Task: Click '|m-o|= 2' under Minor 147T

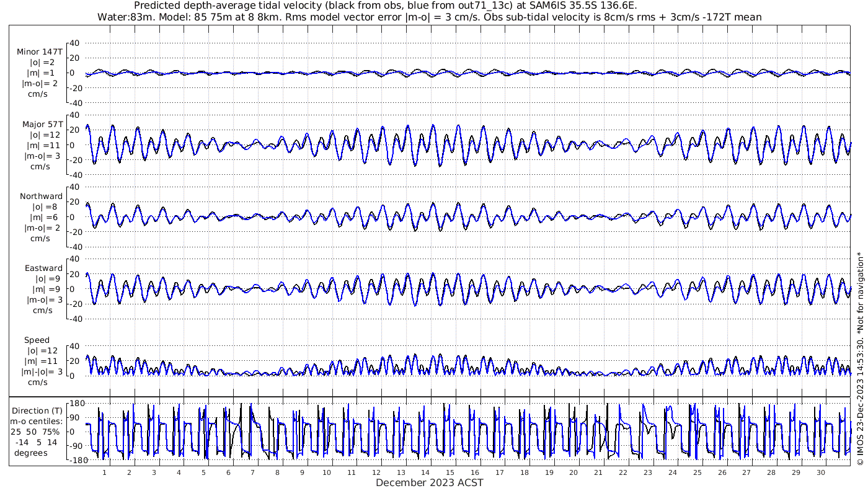Action: [x=40, y=84]
